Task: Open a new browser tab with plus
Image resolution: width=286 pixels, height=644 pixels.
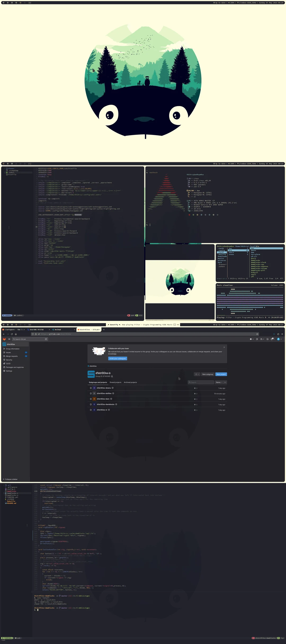Action: pos(104,330)
